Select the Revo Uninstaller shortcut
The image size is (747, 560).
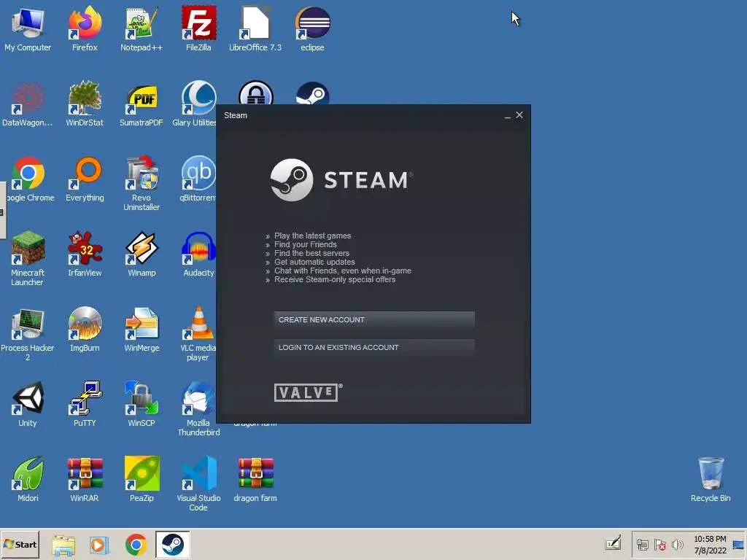[142, 183]
